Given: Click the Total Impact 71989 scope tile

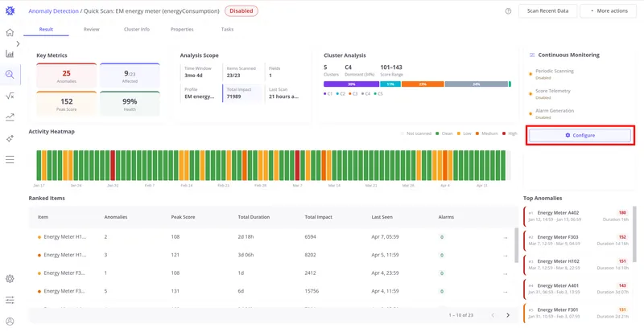Looking at the screenshot, I should [242, 93].
